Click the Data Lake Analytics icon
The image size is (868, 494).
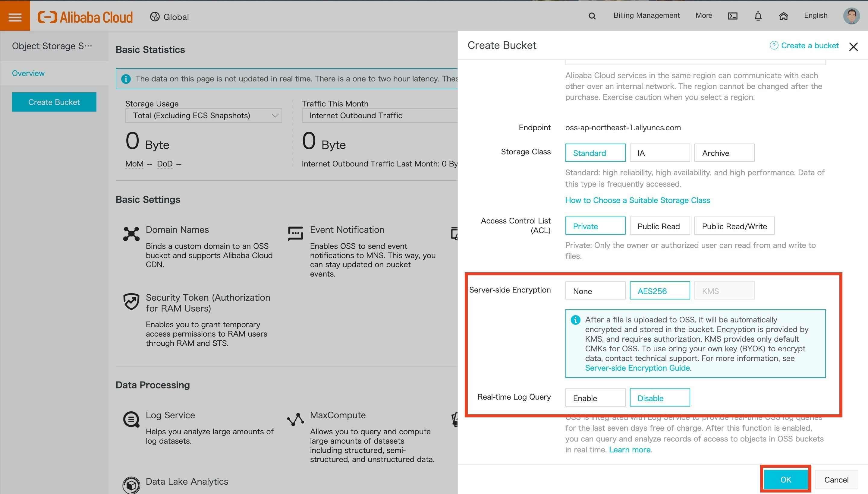coord(131,485)
